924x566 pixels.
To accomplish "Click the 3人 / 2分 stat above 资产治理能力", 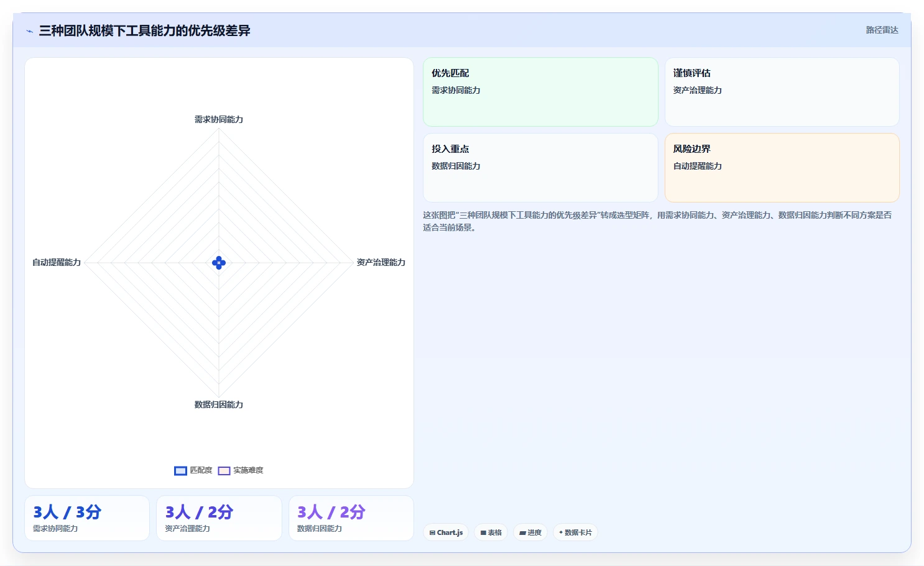I will point(199,512).
